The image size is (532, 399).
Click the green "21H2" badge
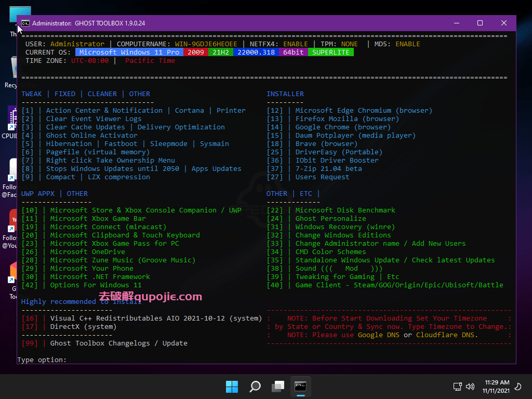pos(221,52)
